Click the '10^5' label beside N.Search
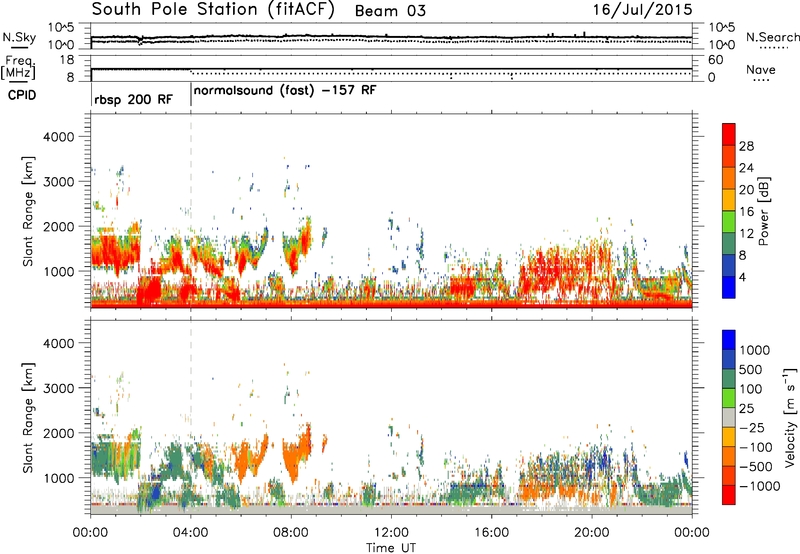 [721, 27]
